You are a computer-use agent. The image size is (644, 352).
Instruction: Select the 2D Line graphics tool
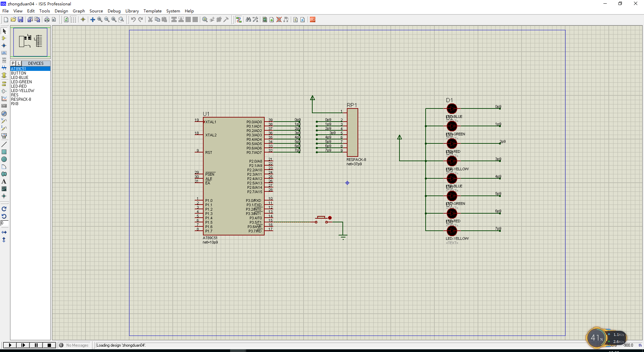click(4, 144)
